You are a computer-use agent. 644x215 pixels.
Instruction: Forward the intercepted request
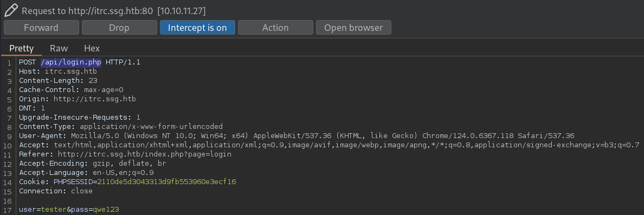(41, 28)
